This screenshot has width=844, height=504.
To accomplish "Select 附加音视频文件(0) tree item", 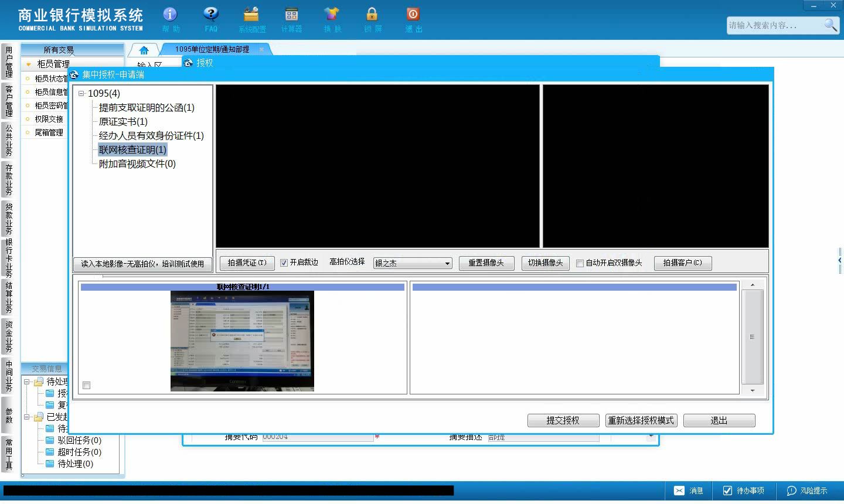I will (137, 164).
